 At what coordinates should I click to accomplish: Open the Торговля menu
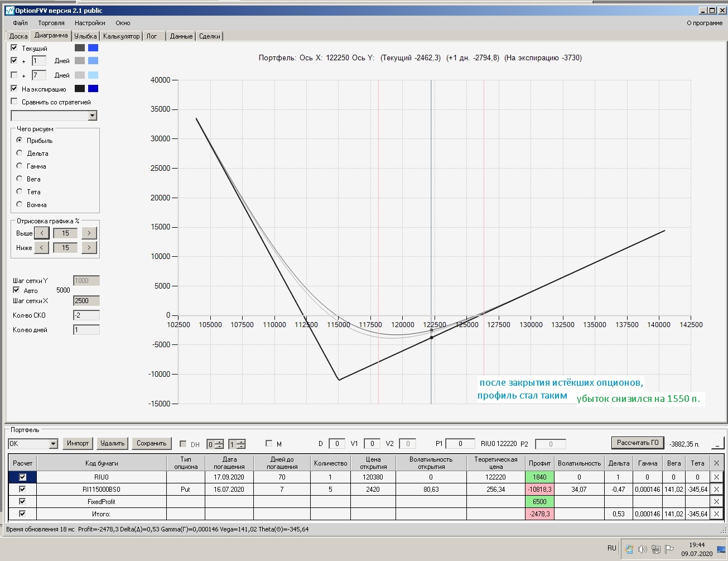(51, 23)
